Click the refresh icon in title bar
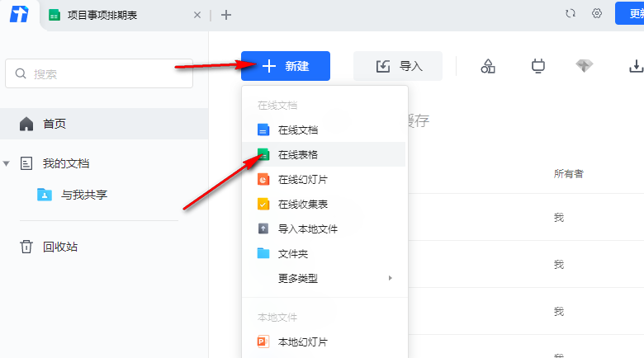 570,13
